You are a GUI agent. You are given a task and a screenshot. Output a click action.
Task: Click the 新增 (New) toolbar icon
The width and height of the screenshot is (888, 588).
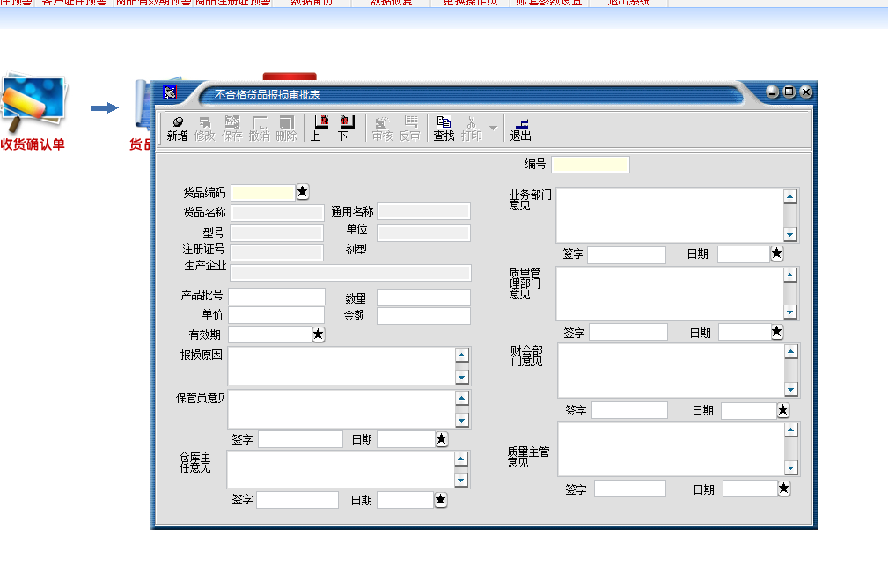click(178, 129)
